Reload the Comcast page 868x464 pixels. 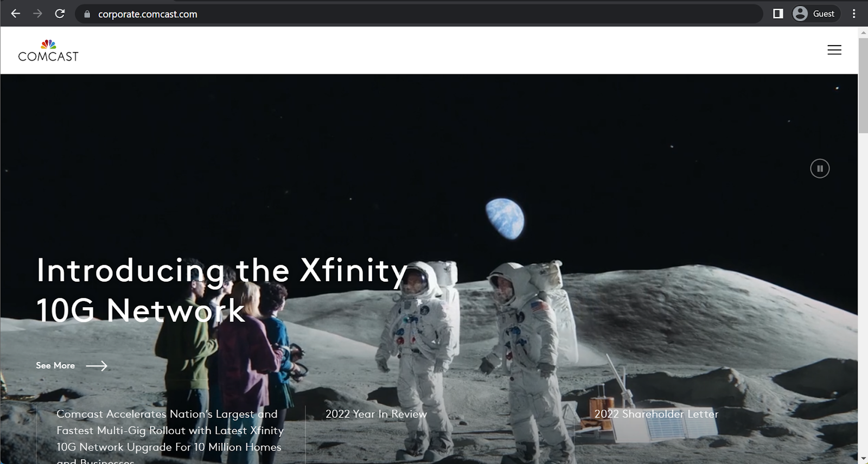tap(60, 14)
